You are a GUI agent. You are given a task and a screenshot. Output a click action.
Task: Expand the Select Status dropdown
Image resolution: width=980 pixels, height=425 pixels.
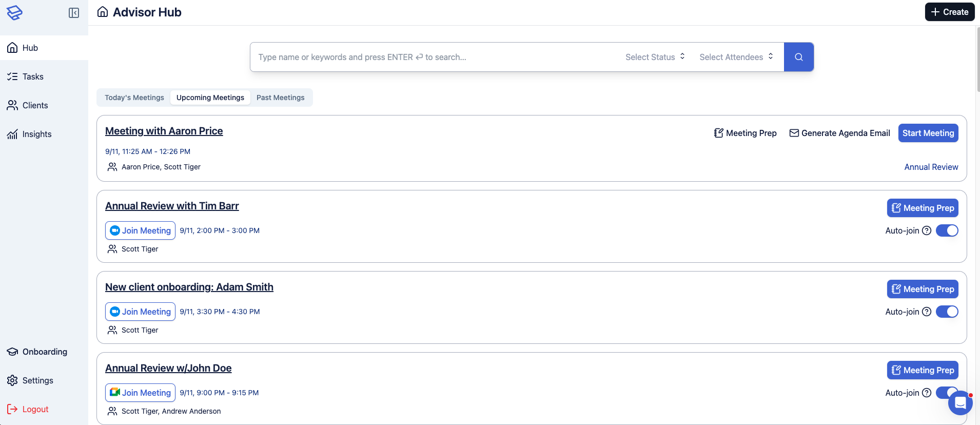point(655,57)
